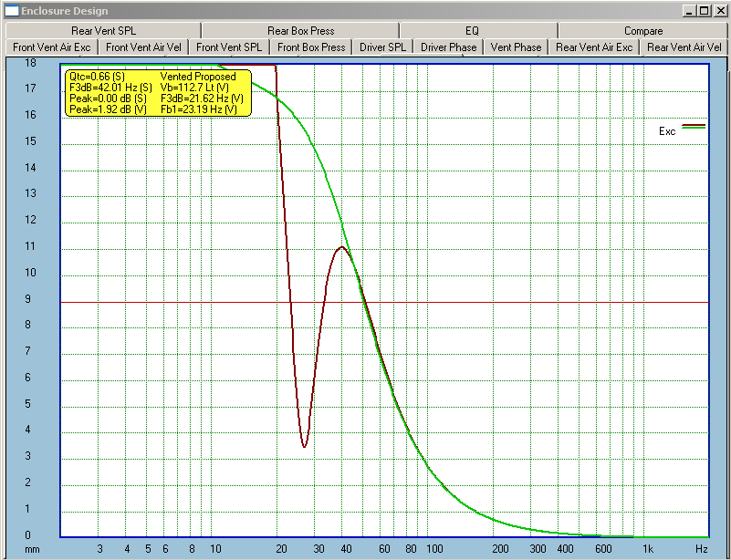
Task: Select the Driver Phase tab
Action: 448,47
